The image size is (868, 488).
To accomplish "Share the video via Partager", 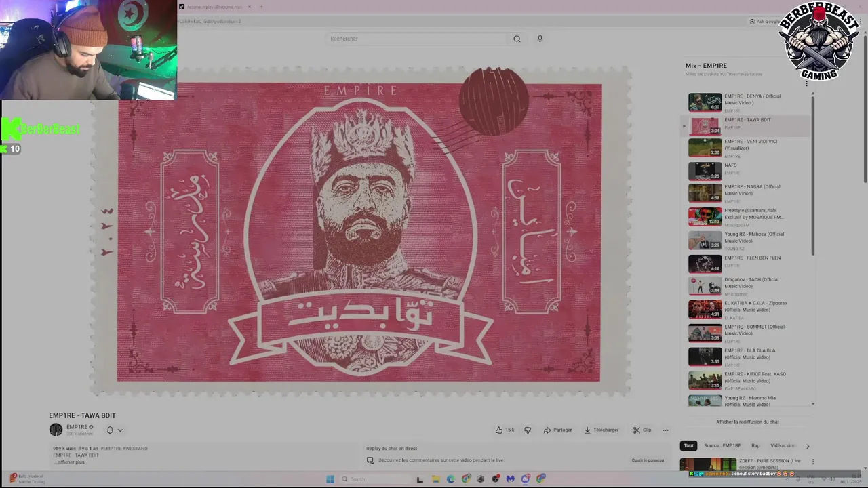I will pos(557,430).
